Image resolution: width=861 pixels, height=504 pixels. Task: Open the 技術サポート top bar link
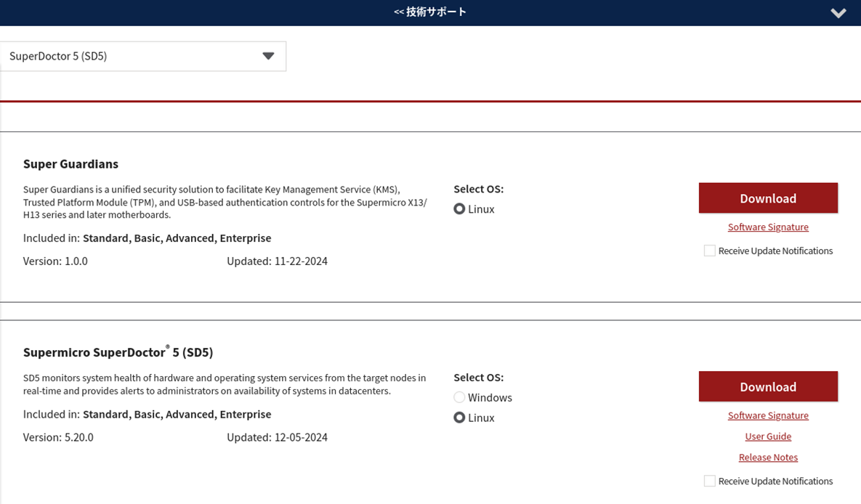pyautogui.click(x=430, y=12)
